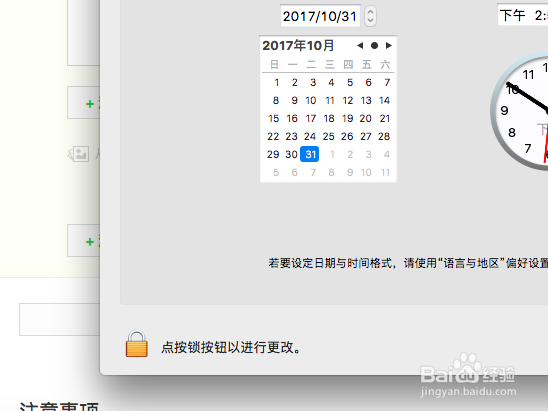Select October 21 in calendar
548x411 pixels.
point(385,118)
